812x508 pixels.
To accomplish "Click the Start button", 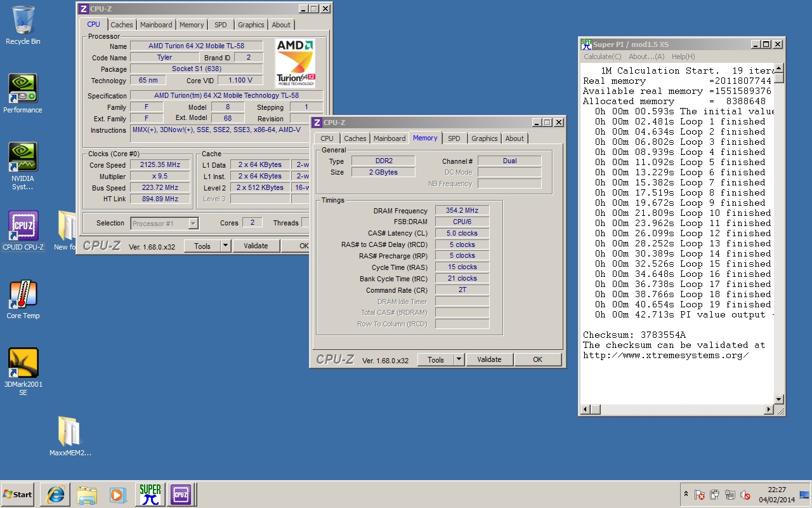I will coord(18,494).
